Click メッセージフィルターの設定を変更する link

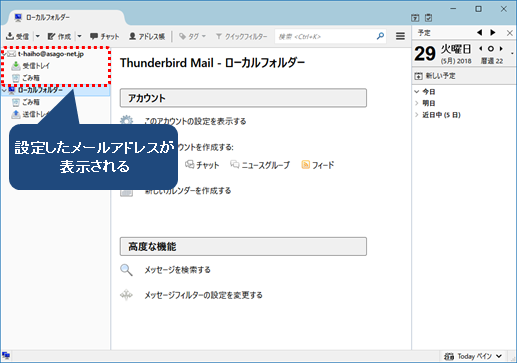tap(203, 295)
